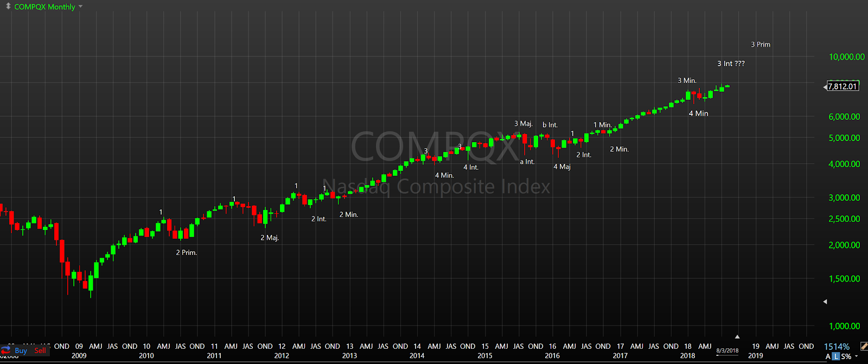This screenshot has height=364, width=868.
Task: Click the Buy button
Action: pyautogui.click(x=21, y=350)
